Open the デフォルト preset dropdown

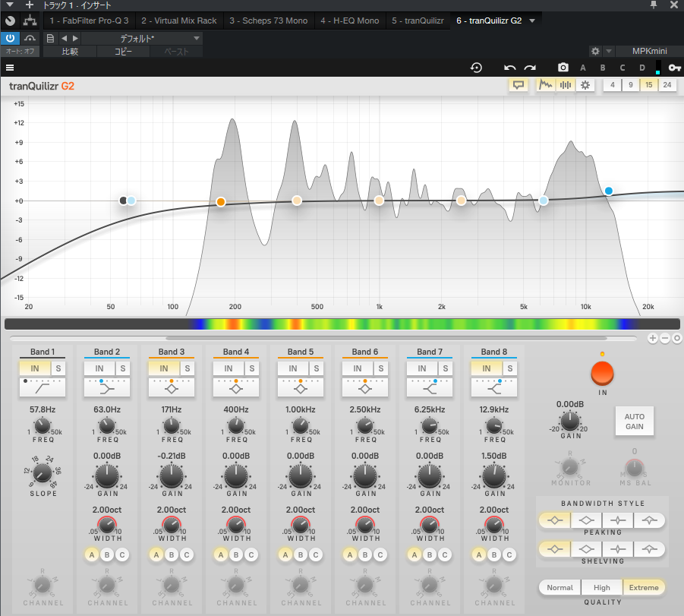point(142,39)
